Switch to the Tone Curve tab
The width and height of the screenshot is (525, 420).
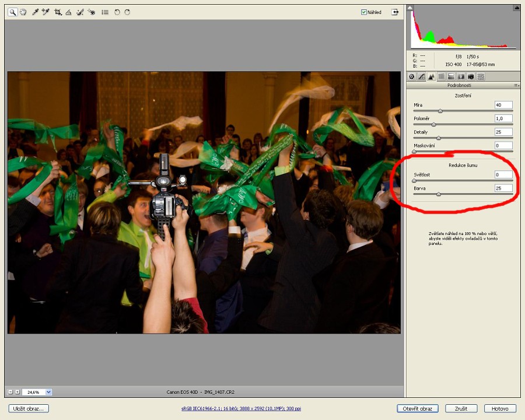tap(421, 76)
